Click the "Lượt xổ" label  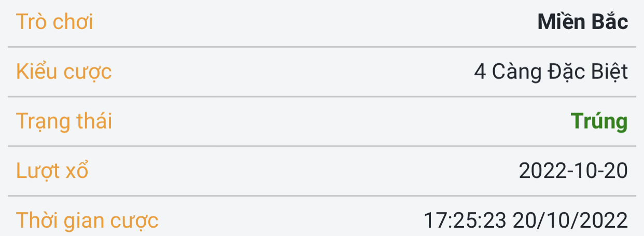click(52, 170)
